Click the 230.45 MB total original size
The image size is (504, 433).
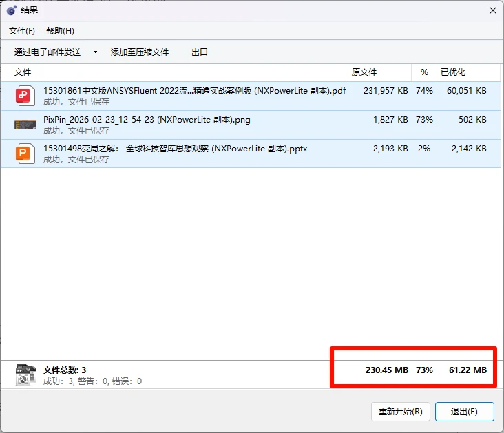point(387,370)
